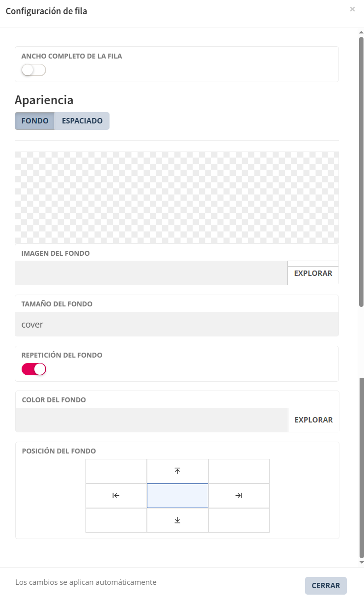The width and height of the screenshot is (364, 603).
Task: Align background position to left center
Action: (x=116, y=496)
